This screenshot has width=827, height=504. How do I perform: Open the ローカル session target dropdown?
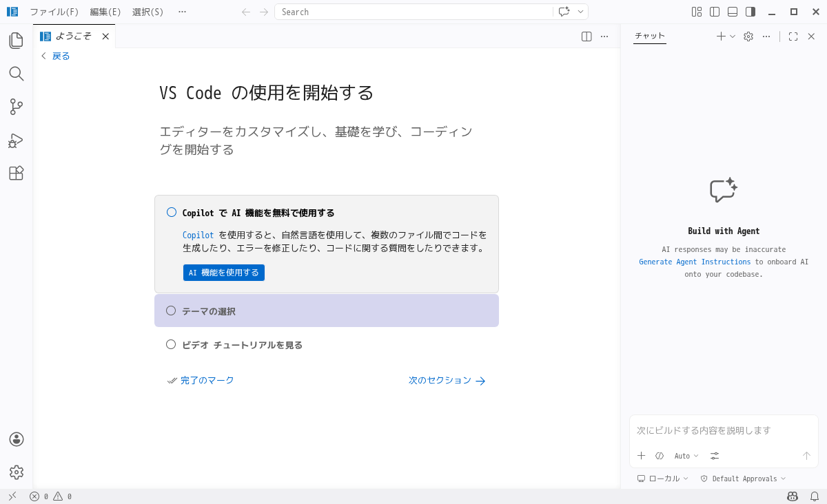(662, 479)
